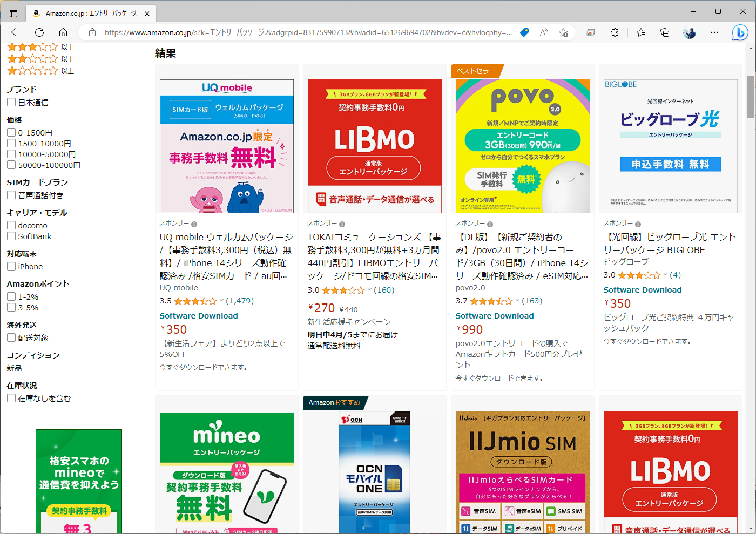Check the SoftBank carrier filter
Image resolution: width=756 pixels, height=534 pixels.
tap(11, 236)
